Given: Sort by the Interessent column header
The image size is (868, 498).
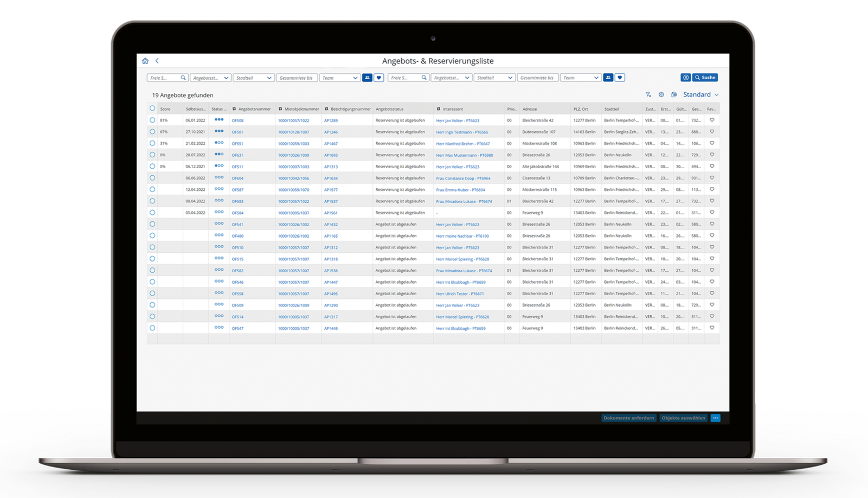Looking at the screenshot, I should pos(453,109).
